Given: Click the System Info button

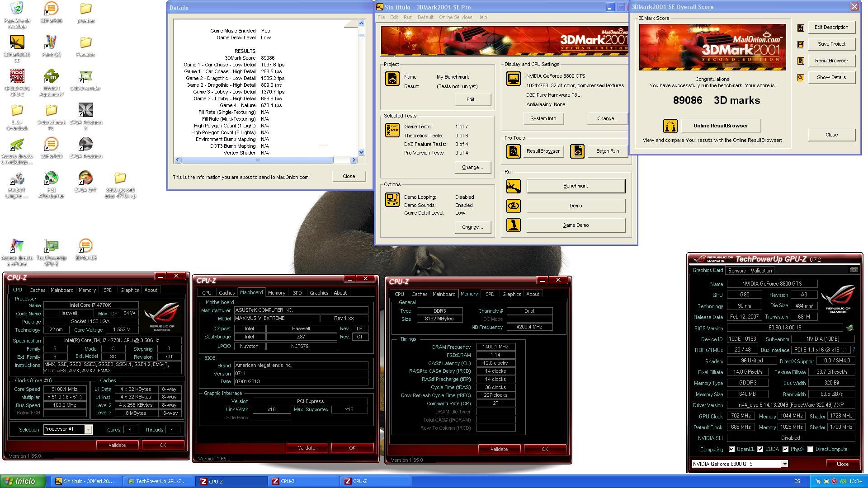Looking at the screenshot, I should pyautogui.click(x=543, y=118).
